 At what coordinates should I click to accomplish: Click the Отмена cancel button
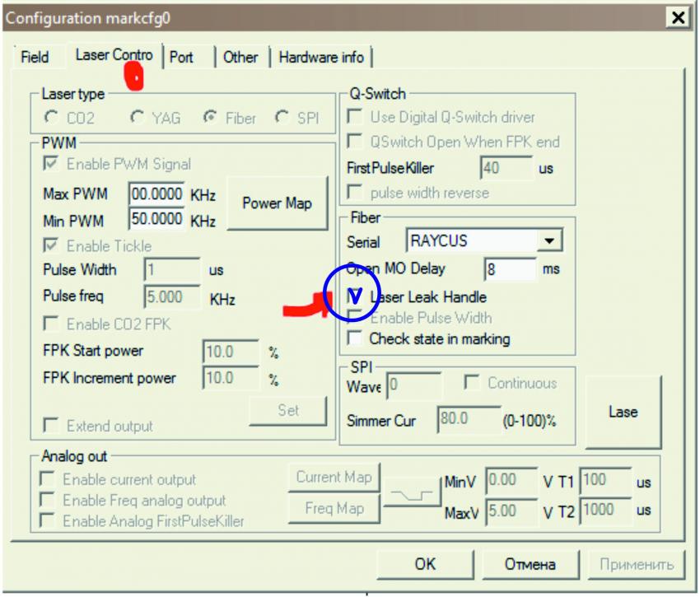pyautogui.click(x=530, y=564)
